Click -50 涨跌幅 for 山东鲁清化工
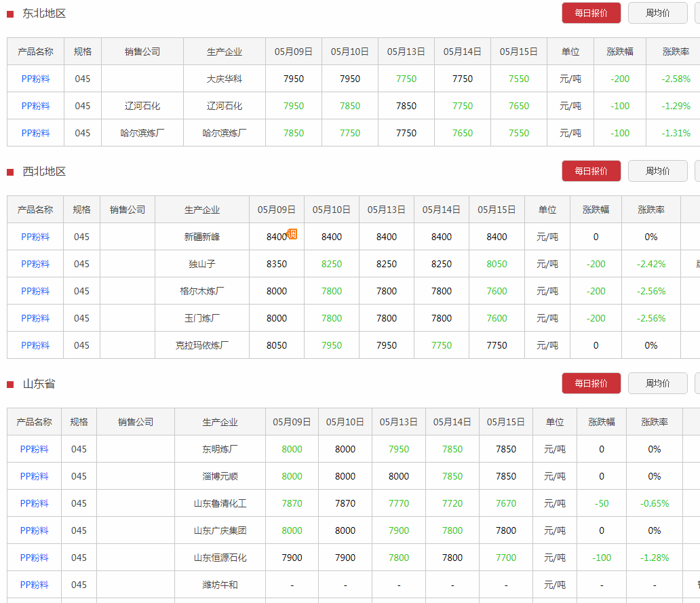The width and height of the screenshot is (700, 603). [x=602, y=503]
